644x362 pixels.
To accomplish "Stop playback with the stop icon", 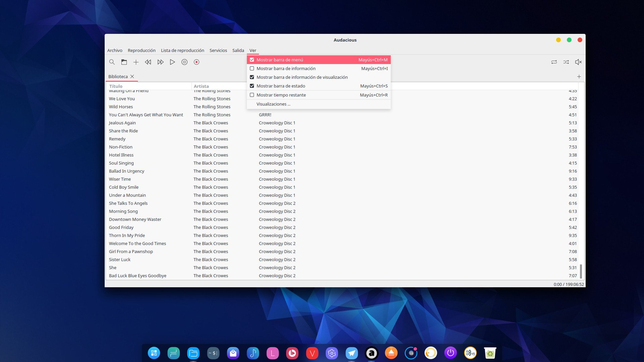I will tap(184, 62).
